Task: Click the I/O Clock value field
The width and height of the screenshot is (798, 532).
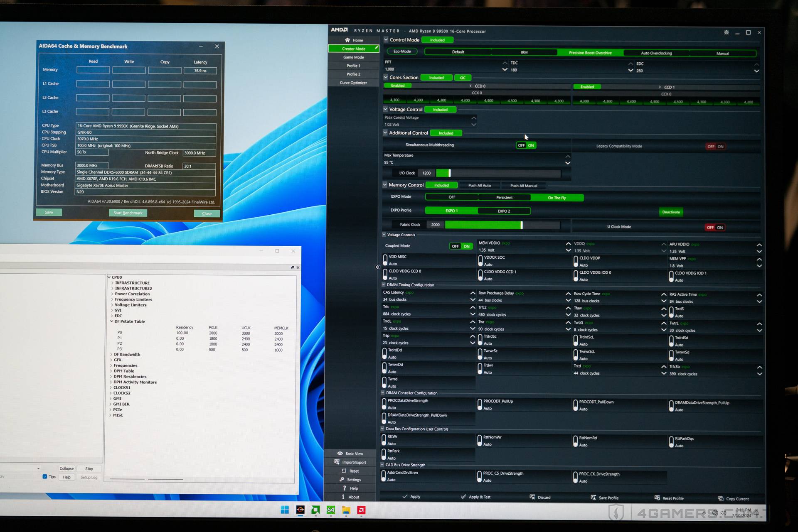Action: tap(426, 173)
